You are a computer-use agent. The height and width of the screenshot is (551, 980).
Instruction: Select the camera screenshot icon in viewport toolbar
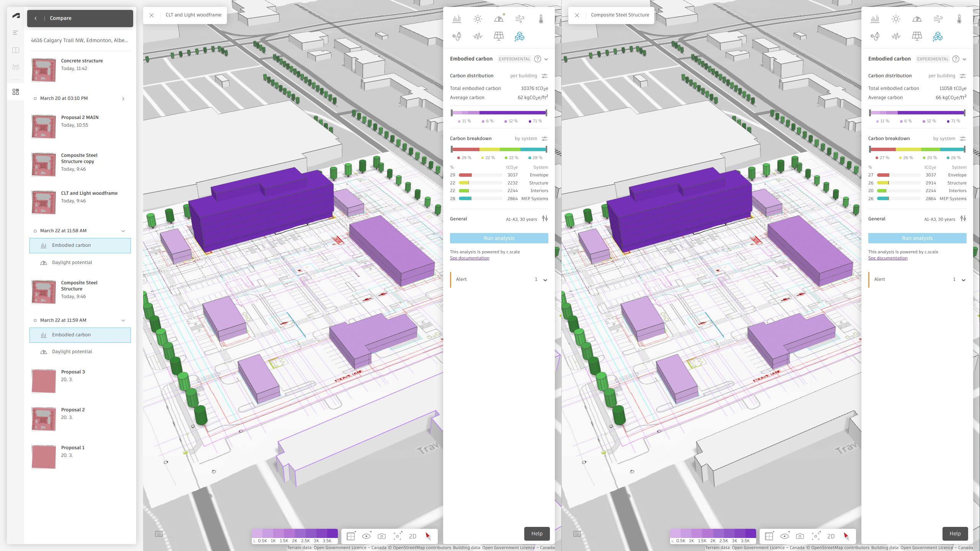click(382, 536)
